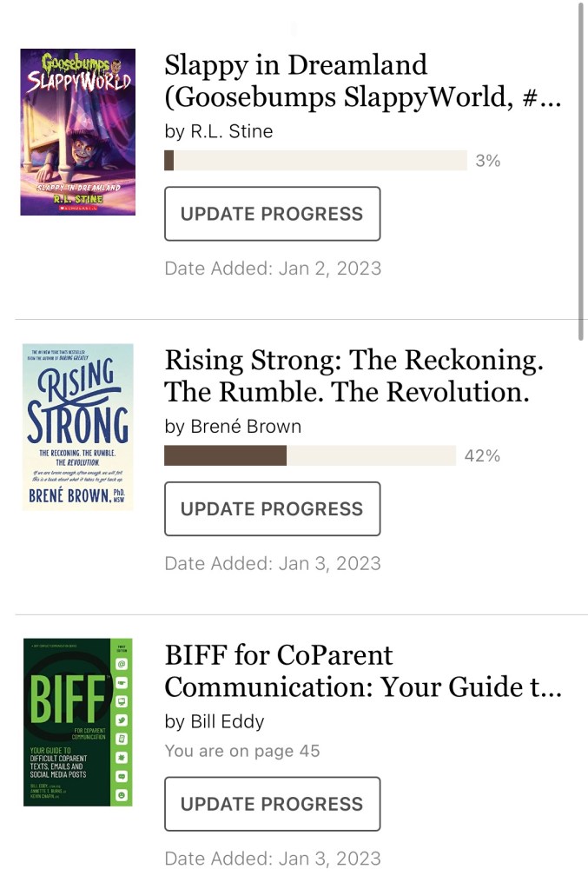588x889 pixels.
Task: Tap the Date Added Jan 2, 2023 text
Action: (x=273, y=268)
